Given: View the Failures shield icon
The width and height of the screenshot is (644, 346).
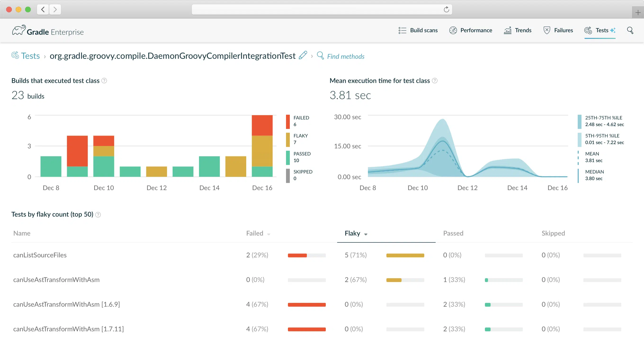Looking at the screenshot, I should pyautogui.click(x=547, y=30).
